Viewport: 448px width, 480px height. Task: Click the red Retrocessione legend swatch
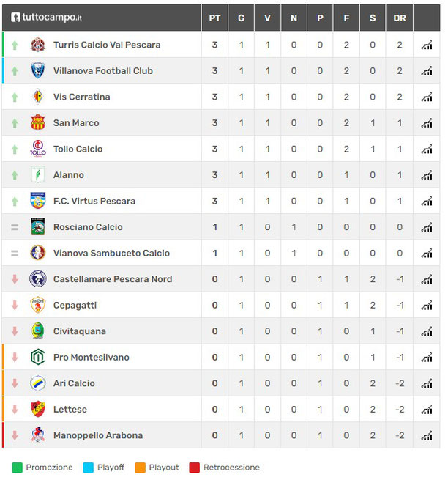tap(195, 468)
